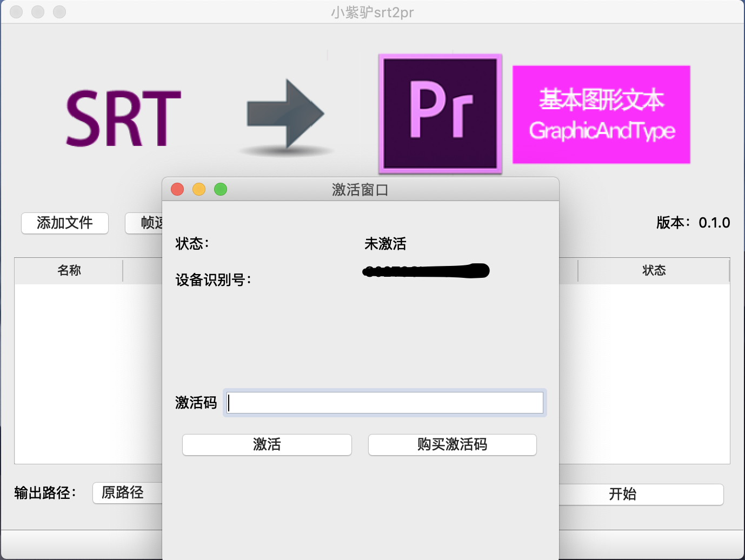745x560 pixels.
Task: Maximize the 激活窗口 with green button
Action: pos(221,189)
